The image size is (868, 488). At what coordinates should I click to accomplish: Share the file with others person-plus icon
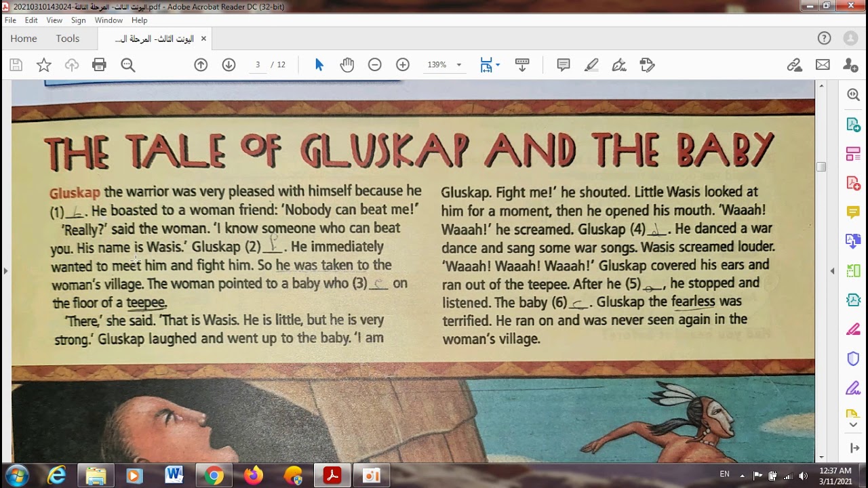pyautogui.click(x=850, y=65)
